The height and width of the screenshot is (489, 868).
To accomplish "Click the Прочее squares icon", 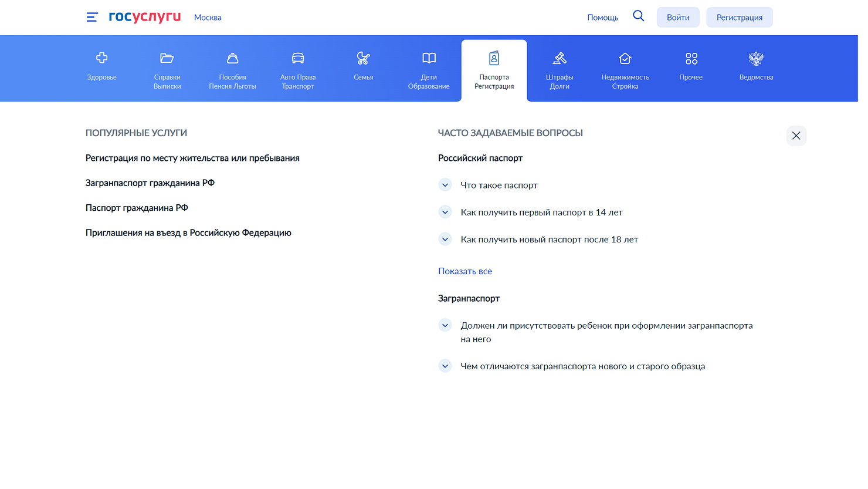I will click(x=691, y=58).
